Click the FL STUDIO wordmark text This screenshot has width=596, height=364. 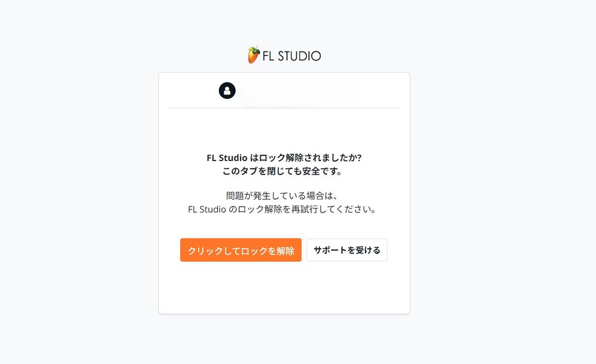click(x=292, y=56)
